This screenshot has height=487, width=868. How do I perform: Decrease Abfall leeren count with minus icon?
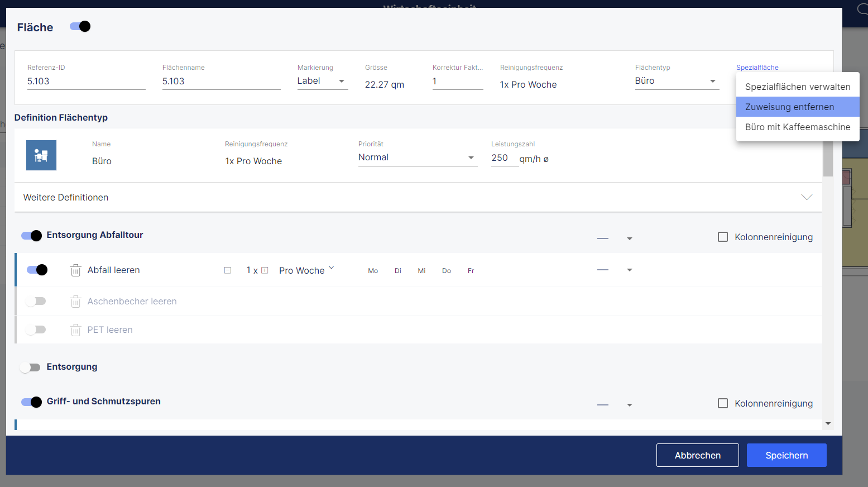pyautogui.click(x=228, y=270)
